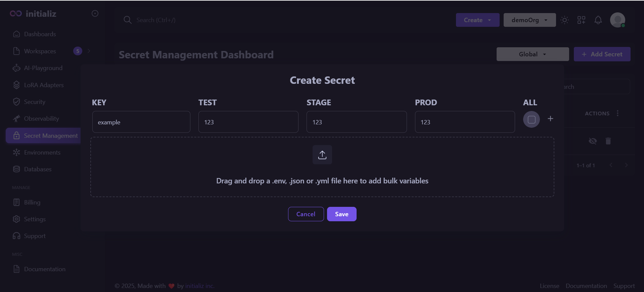Open the notifications bell
Screen dimensions: 644x292
coord(598,20)
